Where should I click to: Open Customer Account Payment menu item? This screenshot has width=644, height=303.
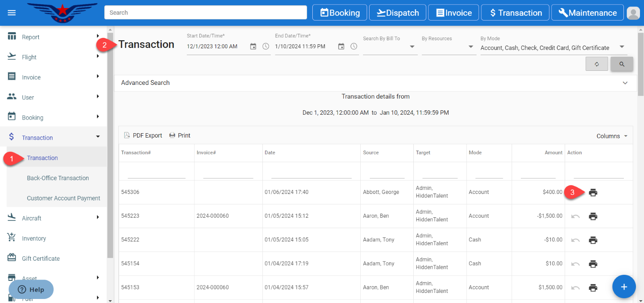(x=63, y=198)
